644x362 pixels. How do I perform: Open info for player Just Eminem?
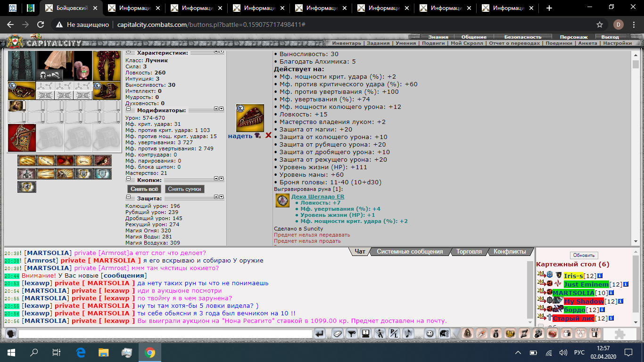tap(626, 284)
